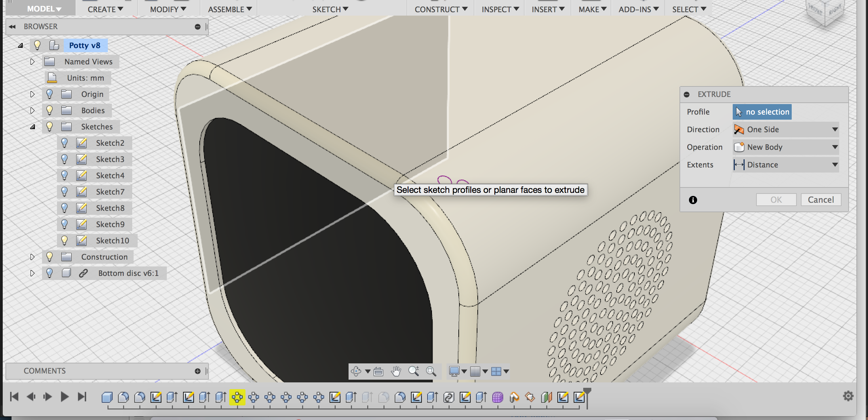Hide the Bodies folder with its lightbulb
The height and width of the screenshot is (420, 868).
(x=50, y=110)
